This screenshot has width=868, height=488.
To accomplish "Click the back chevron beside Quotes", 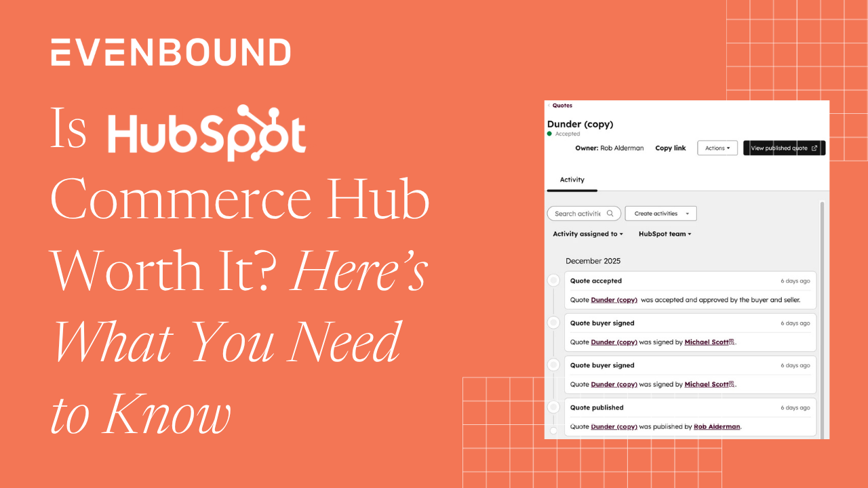I will point(549,106).
